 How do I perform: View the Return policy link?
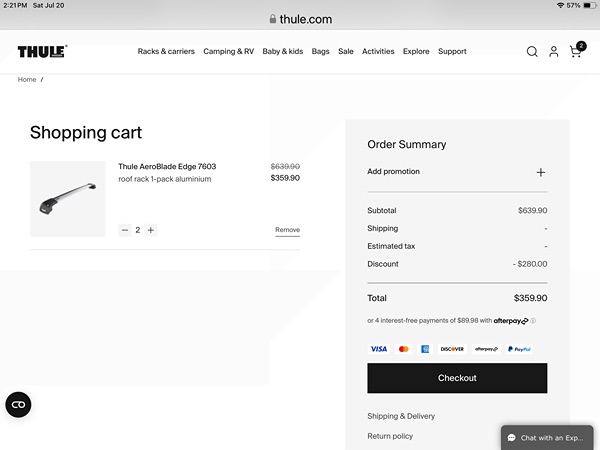pyautogui.click(x=390, y=436)
